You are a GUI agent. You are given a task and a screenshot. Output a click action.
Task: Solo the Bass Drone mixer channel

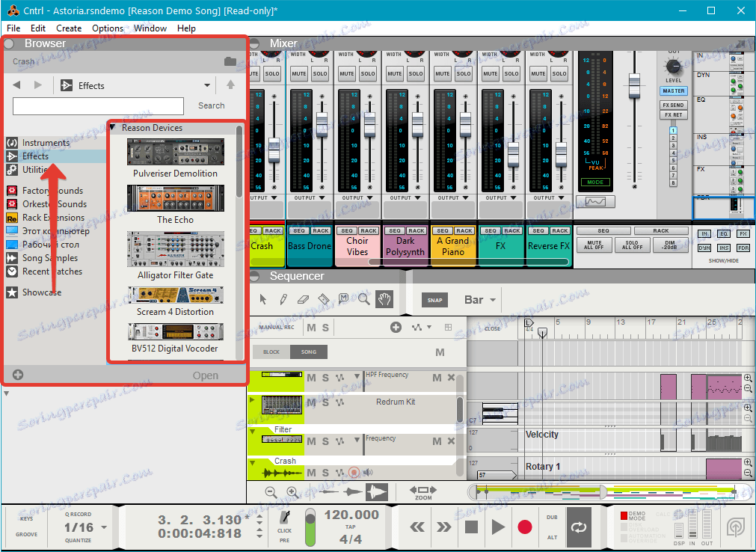pyautogui.click(x=320, y=73)
